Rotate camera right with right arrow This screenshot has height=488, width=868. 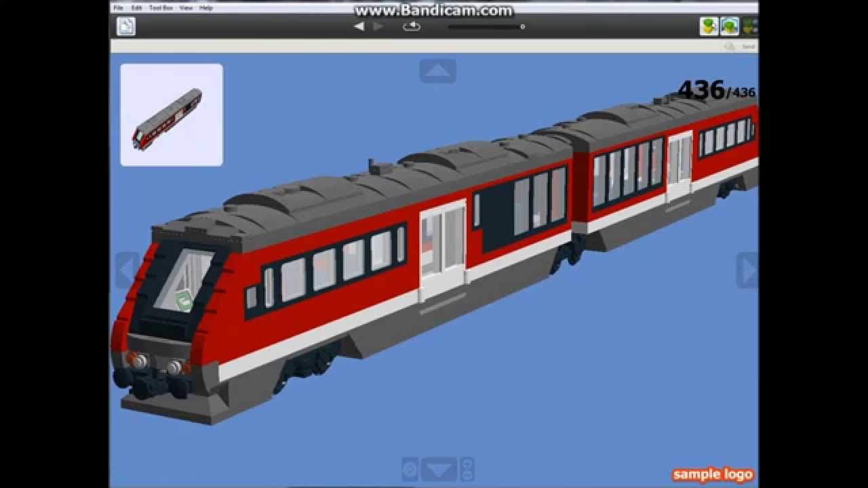pyautogui.click(x=747, y=270)
